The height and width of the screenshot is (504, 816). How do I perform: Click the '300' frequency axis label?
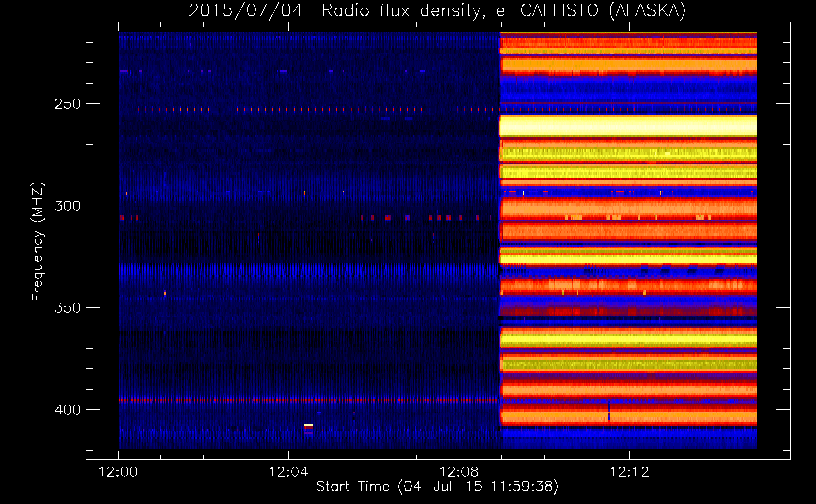[68, 206]
